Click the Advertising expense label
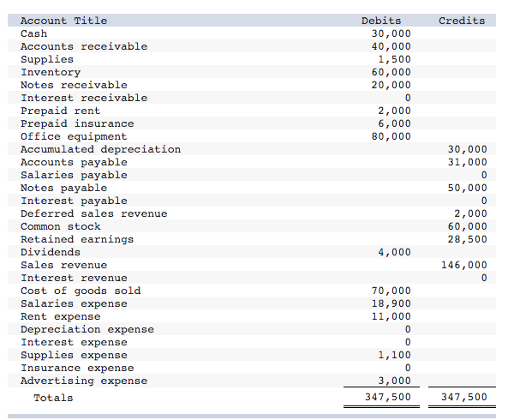The width and height of the screenshot is (520, 420). point(84,381)
